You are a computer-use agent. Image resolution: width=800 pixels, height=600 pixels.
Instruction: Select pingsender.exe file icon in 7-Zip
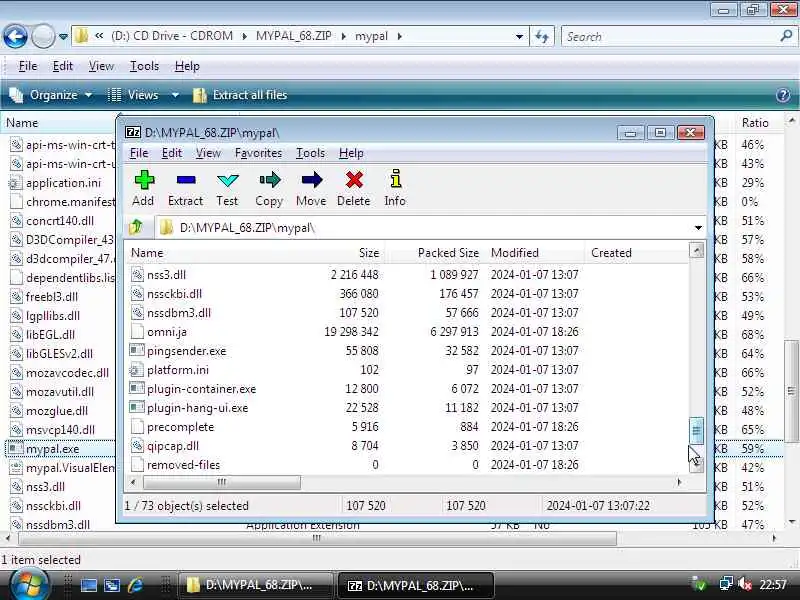[136, 351]
